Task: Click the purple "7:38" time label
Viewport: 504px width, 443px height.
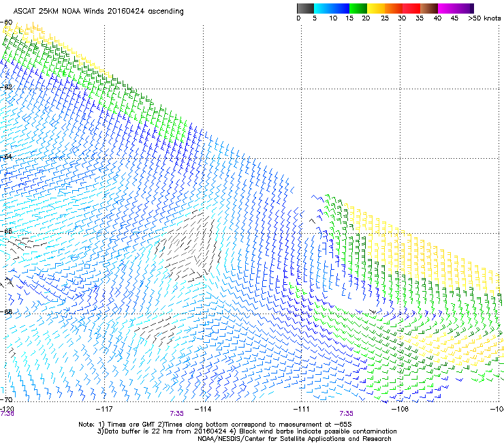Action: click(7, 414)
